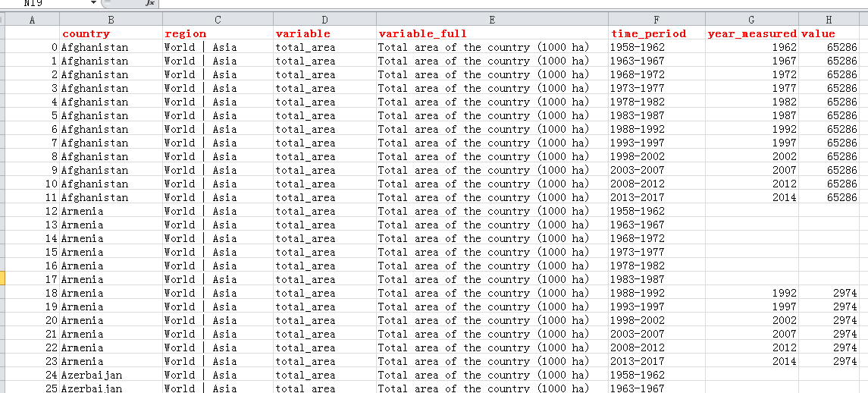Select the Armenia cell in index row 20
The image size is (868, 393).
[x=111, y=320]
